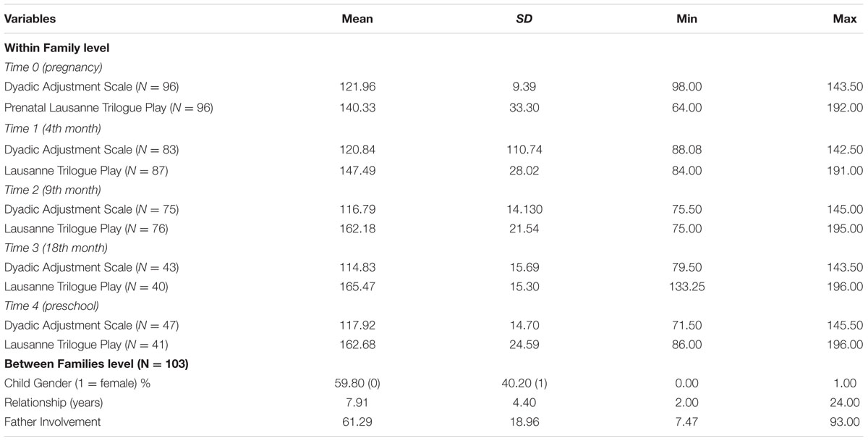Select the Time 4 (preschool) label
Viewport: 868px width, 441px height.
tap(50, 307)
